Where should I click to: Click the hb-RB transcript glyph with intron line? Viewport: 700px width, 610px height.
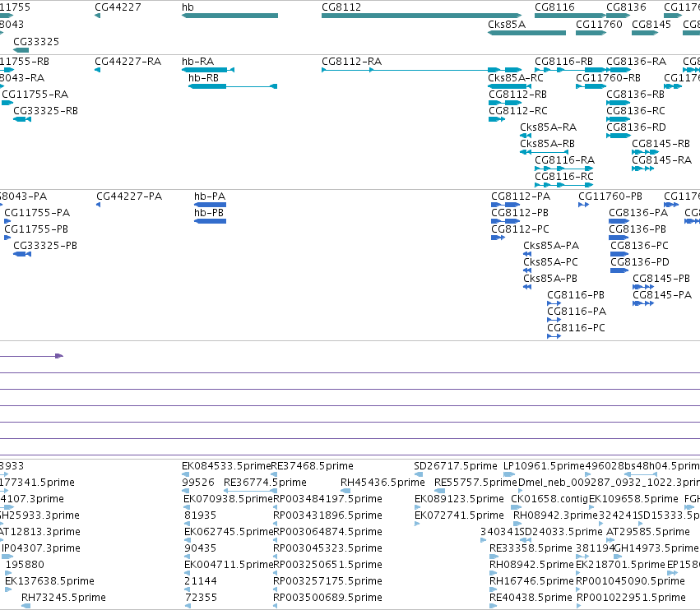tap(233, 86)
